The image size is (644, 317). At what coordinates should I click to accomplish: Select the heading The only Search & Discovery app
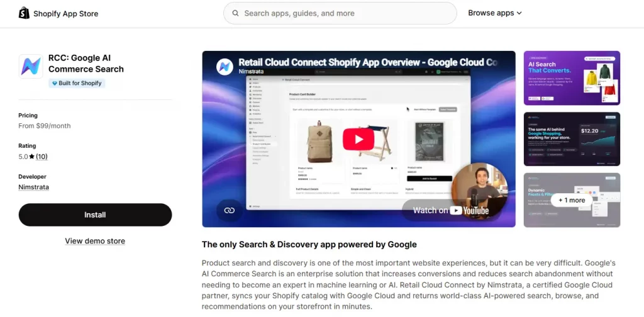tap(309, 245)
